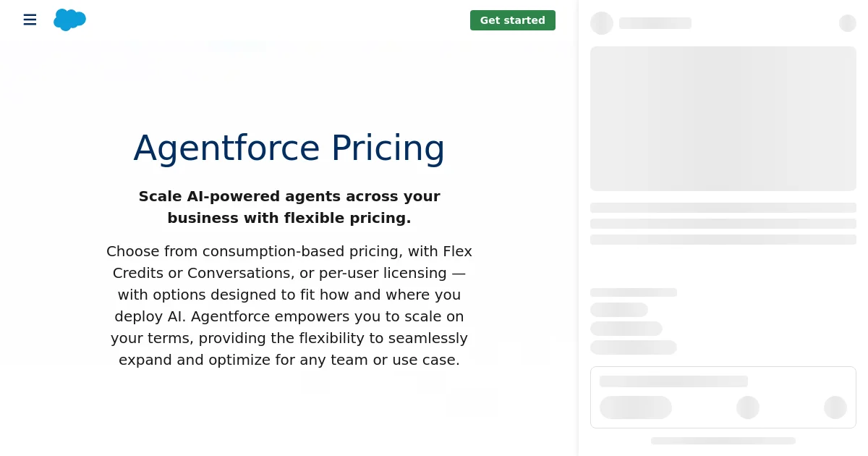868x456 pixels.
Task: Click the small round placeholder at panel's top-right
Action: point(848,23)
